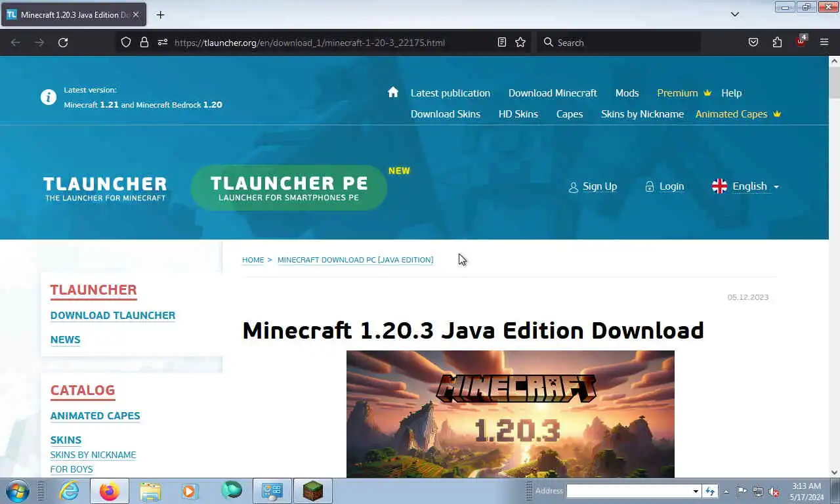Click the permissions icon in address bar
Screen dimensions: 840x504
pyautogui.click(x=163, y=43)
